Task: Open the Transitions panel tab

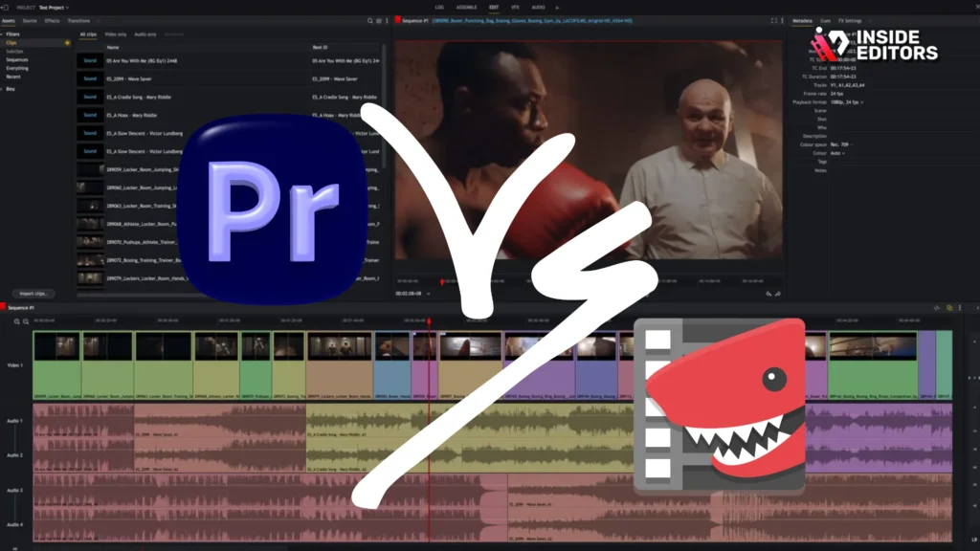Action: click(78, 21)
